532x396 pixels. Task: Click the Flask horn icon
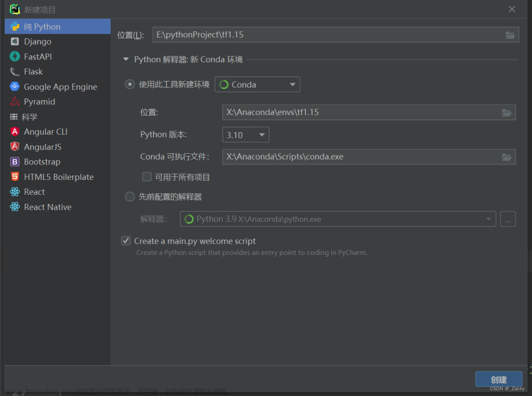pyautogui.click(x=14, y=72)
